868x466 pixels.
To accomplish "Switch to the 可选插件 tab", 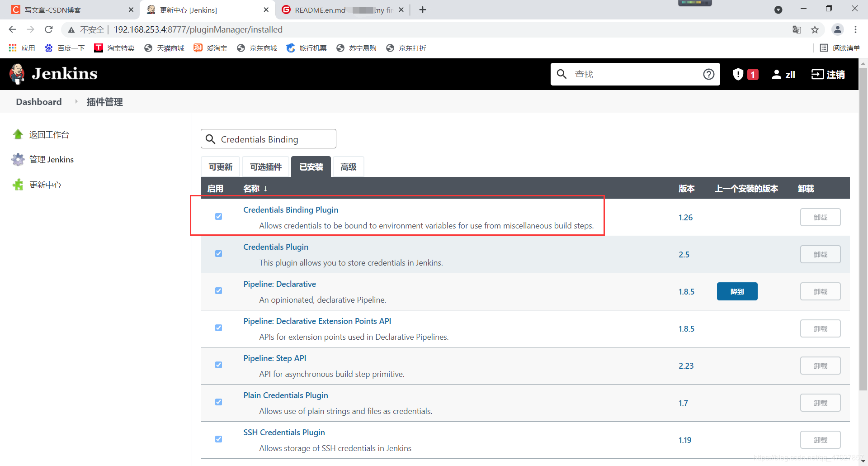I will 266,167.
